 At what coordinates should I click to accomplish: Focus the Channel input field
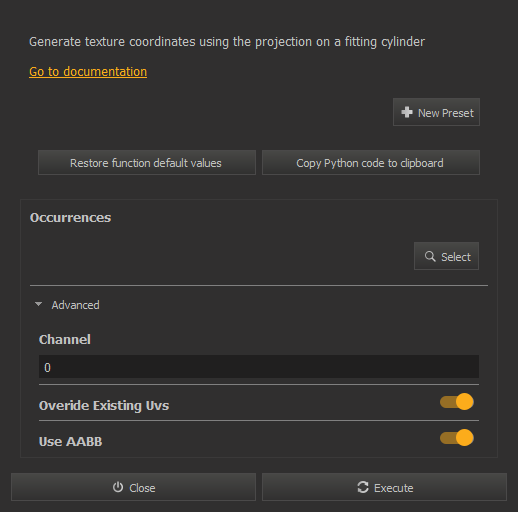click(259, 367)
